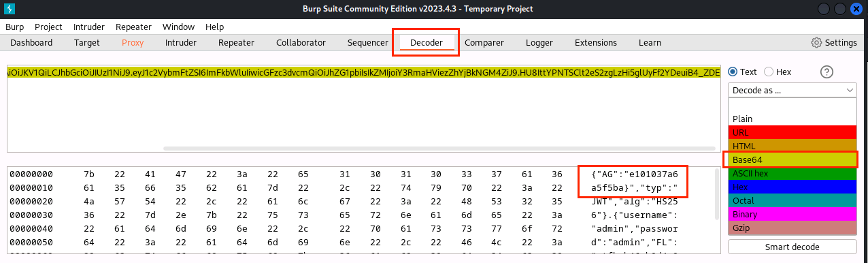868x263 pixels.
Task: Choose HTML decode option
Action: click(792, 146)
